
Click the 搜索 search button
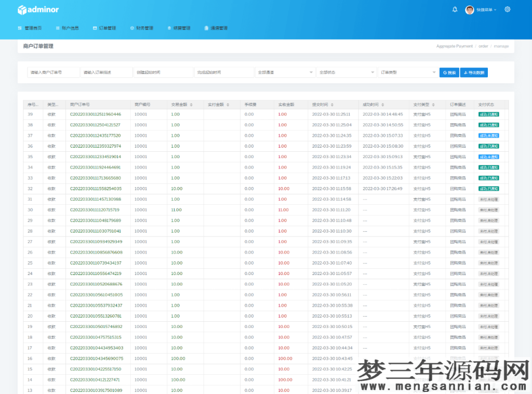[449, 72]
